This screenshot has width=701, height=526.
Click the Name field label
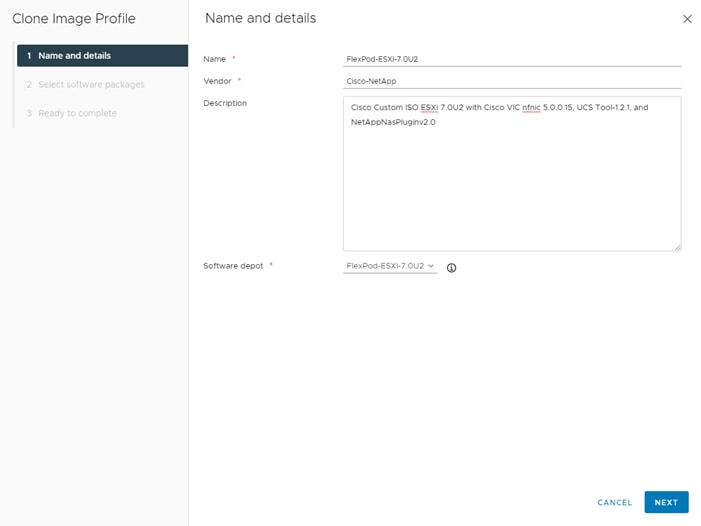(x=215, y=59)
